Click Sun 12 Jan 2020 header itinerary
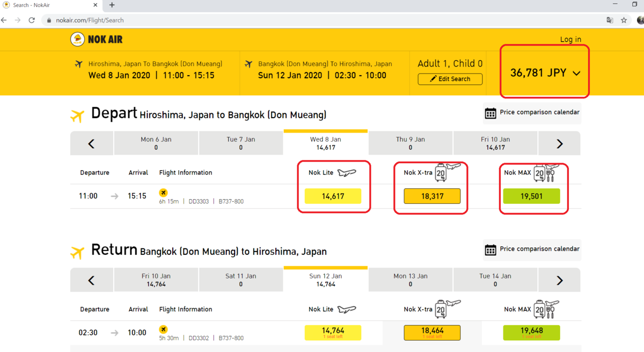Viewport: 644px width, 352px height. [x=322, y=75]
